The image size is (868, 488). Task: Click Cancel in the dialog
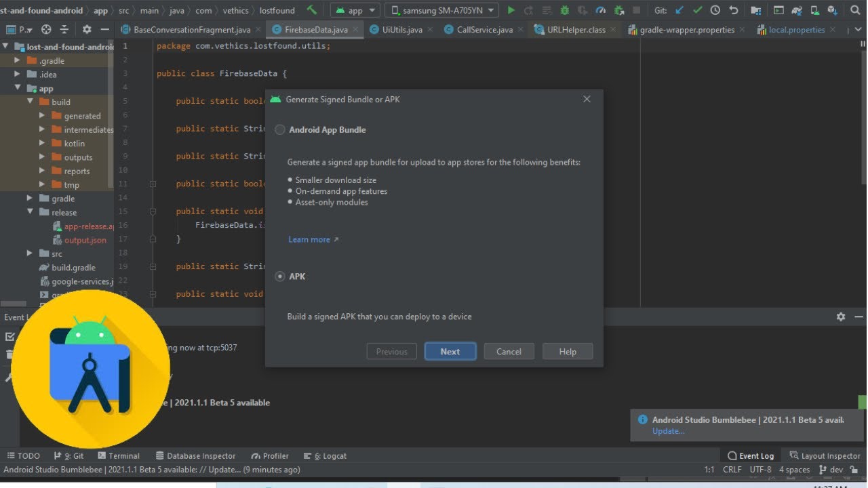coord(509,351)
